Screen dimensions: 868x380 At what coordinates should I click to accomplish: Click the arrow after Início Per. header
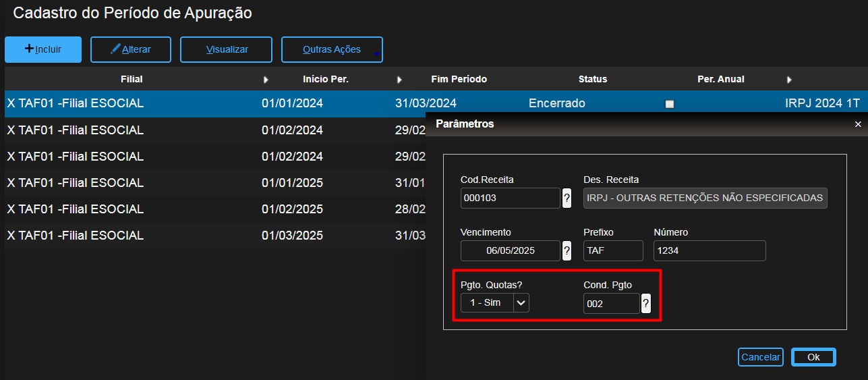(399, 80)
